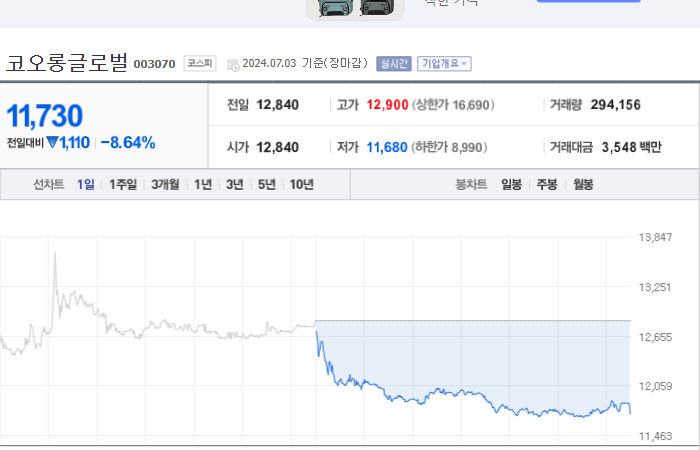Image resolution: width=700 pixels, height=450 pixels.
Task: Click the current price 11,730
Action: 45,116
